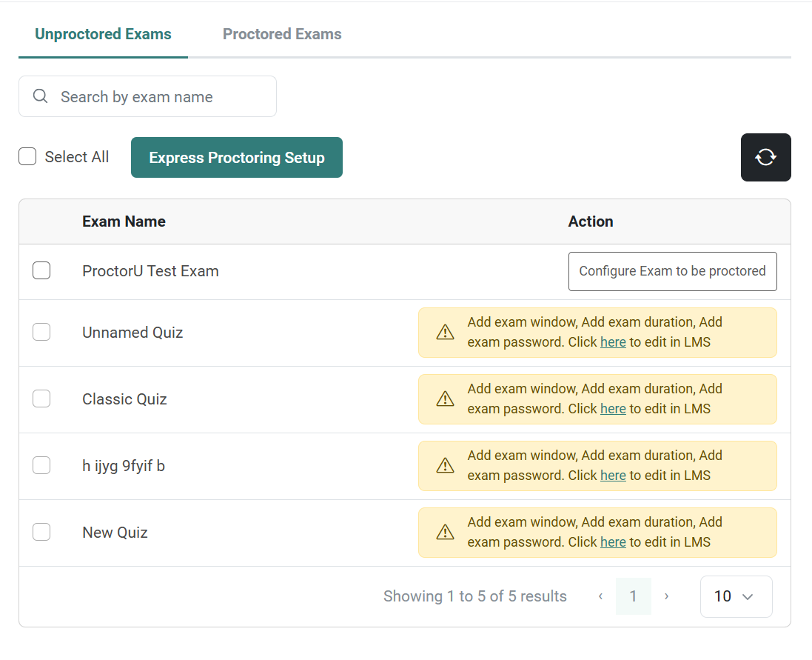The width and height of the screenshot is (812, 660).
Task: Enable the Select All checkbox
Action: coord(27,157)
